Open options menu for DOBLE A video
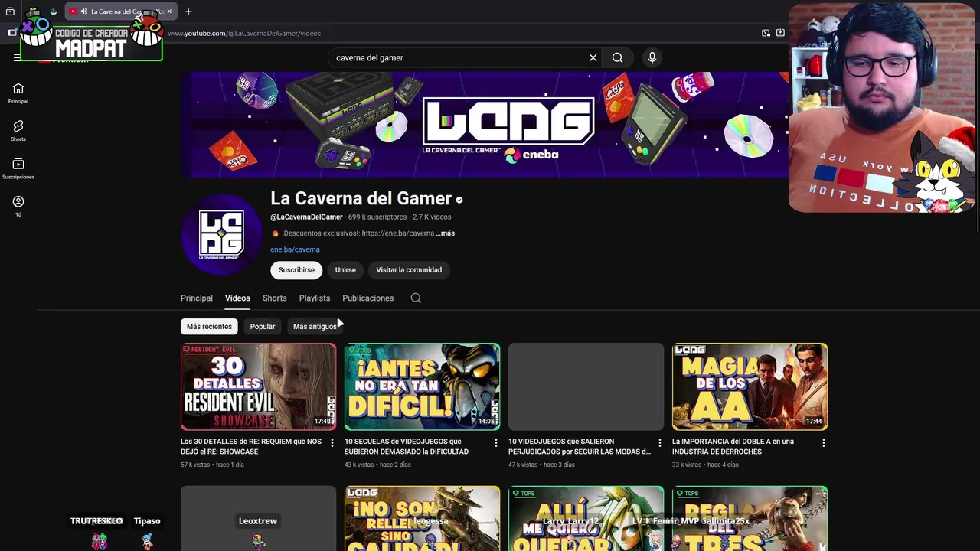Viewport: 980px width, 551px height. click(x=823, y=442)
